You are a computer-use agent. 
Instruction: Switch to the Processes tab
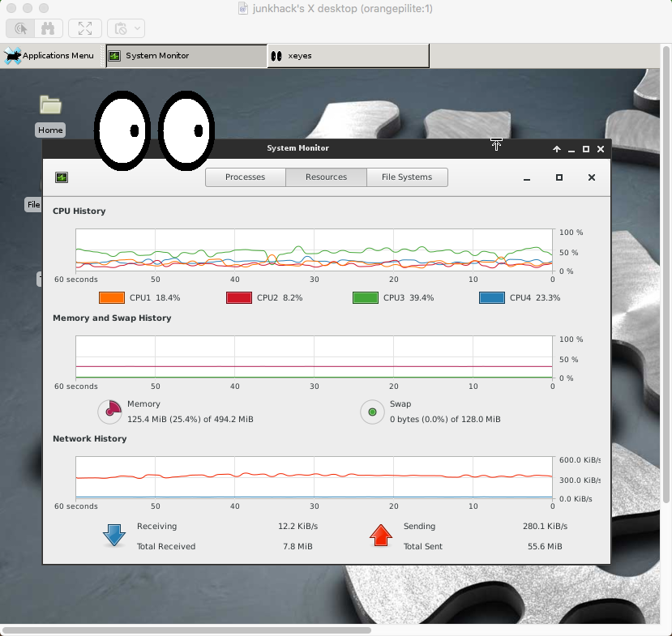click(245, 177)
